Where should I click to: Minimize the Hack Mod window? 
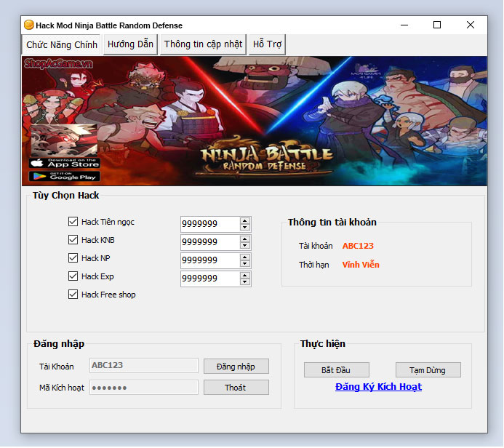[404, 25]
